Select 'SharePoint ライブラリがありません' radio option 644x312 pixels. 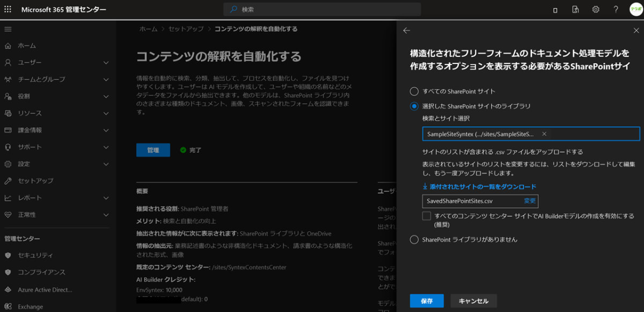pyautogui.click(x=414, y=240)
